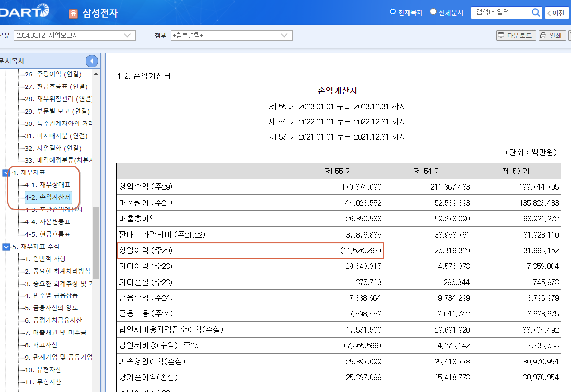Viewport: 571px width, 392px height.
Task: Click the 인쇄 print button
Action: (x=552, y=36)
